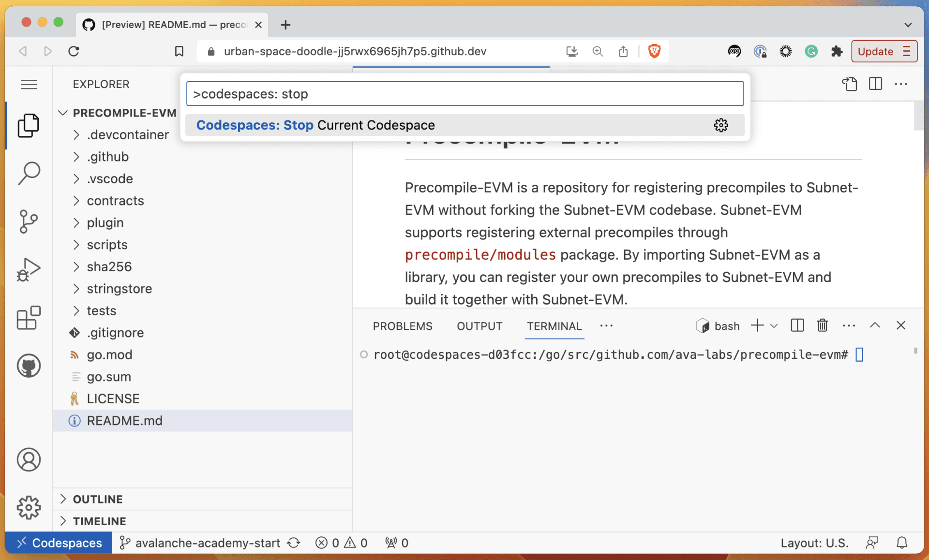This screenshot has height=560, width=929.
Task: Open the Extensions view icon
Action: (29, 318)
